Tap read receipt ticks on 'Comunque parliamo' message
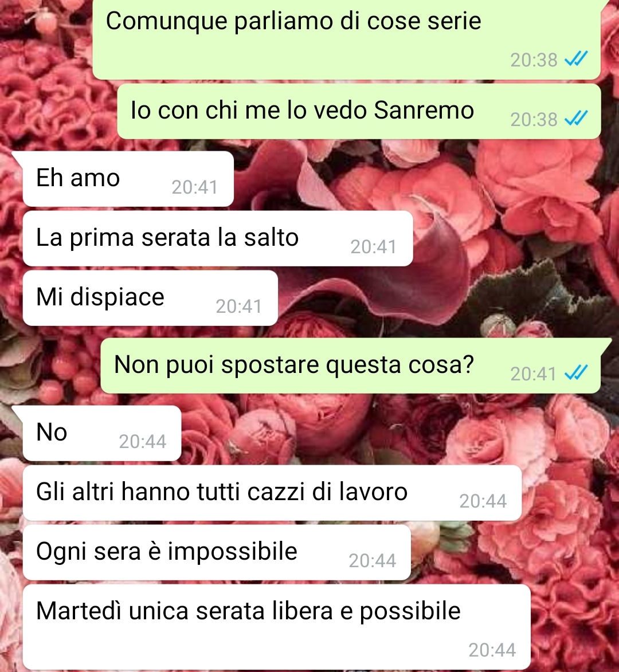 (x=576, y=59)
